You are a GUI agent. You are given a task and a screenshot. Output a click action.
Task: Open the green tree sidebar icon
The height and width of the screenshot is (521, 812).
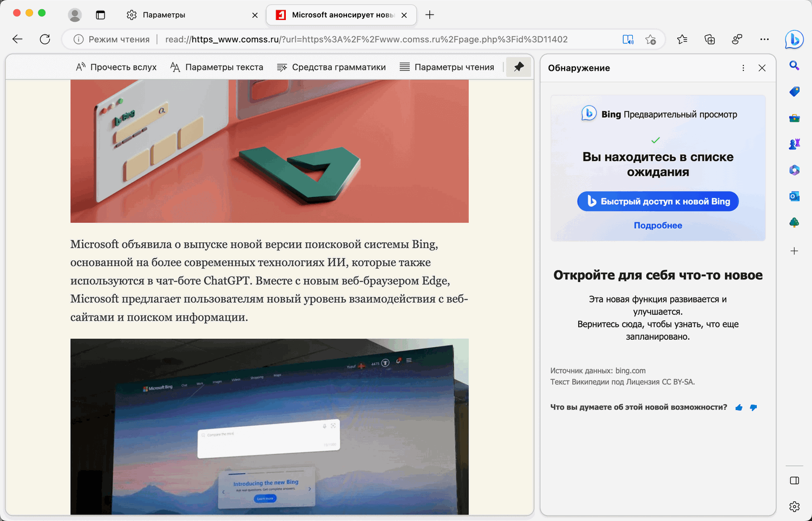tap(794, 222)
